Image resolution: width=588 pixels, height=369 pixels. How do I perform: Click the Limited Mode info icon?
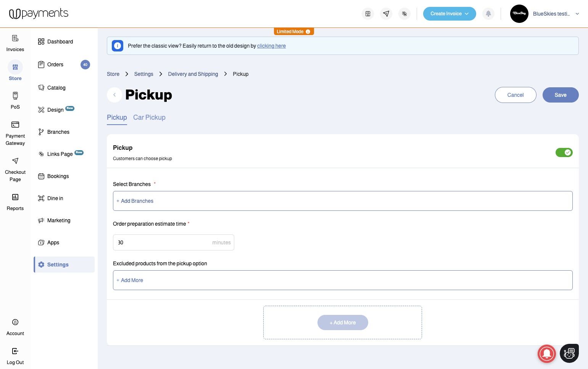click(308, 32)
